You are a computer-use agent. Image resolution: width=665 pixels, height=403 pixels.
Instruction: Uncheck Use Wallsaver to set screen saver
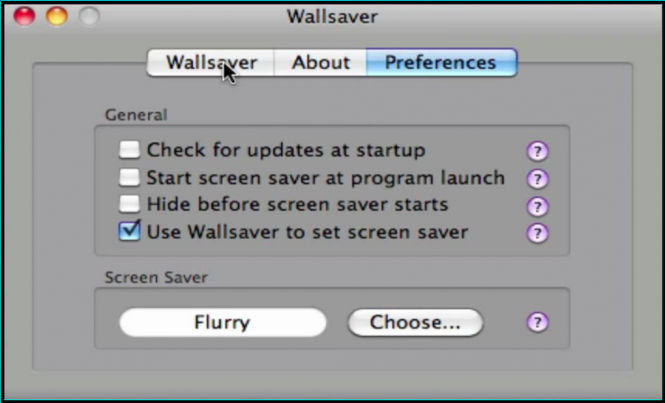129,232
